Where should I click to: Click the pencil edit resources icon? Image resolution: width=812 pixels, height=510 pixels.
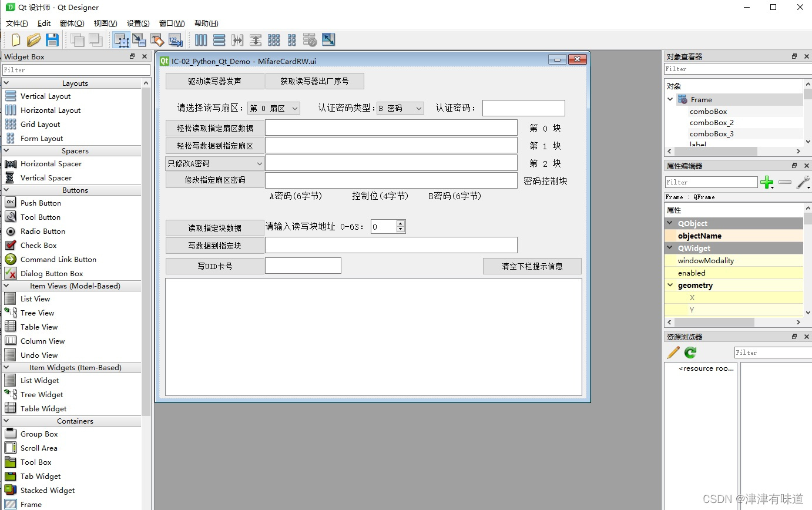(673, 353)
